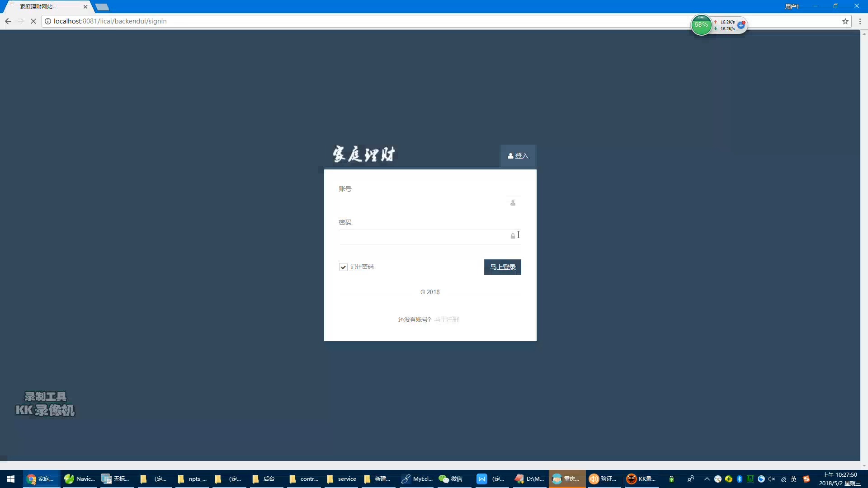Click the 马上注册 registration link
The width and height of the screenshot is (868, 488).
[447, 319]
